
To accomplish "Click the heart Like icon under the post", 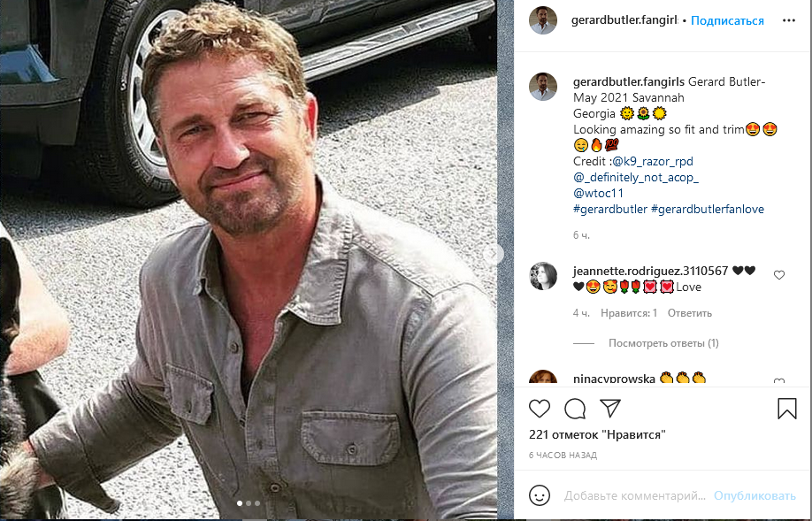I will pos(540,409).
